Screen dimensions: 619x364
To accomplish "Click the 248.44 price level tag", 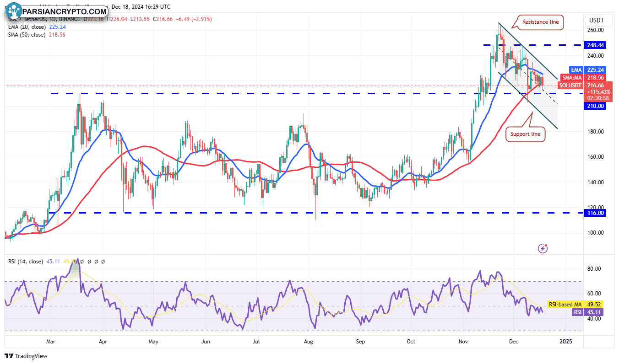I will click(x=595, y=45).
